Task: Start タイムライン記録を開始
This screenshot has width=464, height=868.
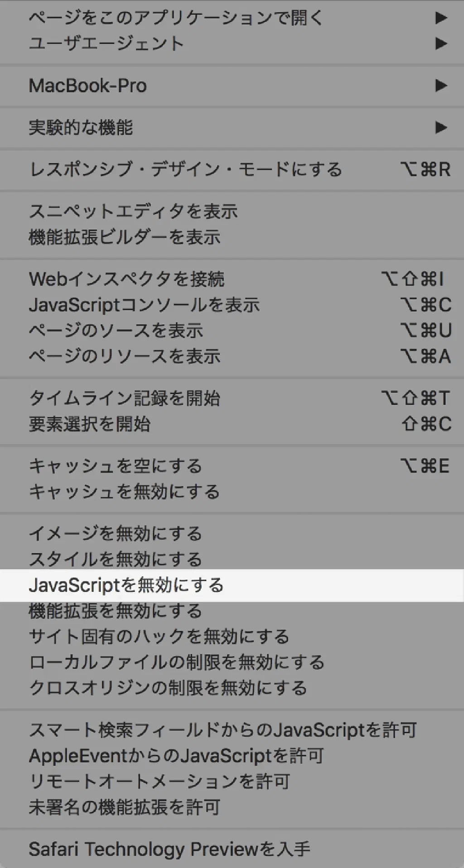Action: (x=125, y=399)
